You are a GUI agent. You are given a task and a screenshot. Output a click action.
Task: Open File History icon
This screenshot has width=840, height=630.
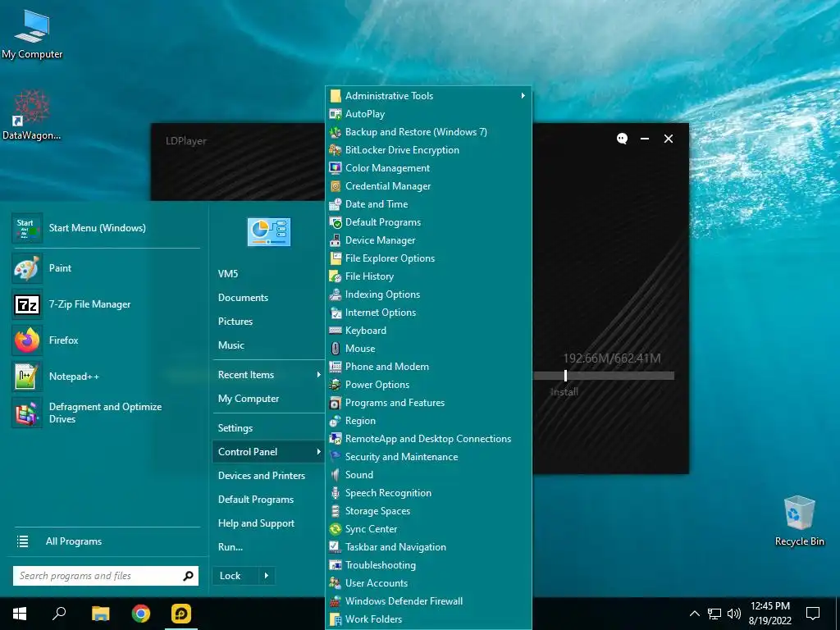336,276
